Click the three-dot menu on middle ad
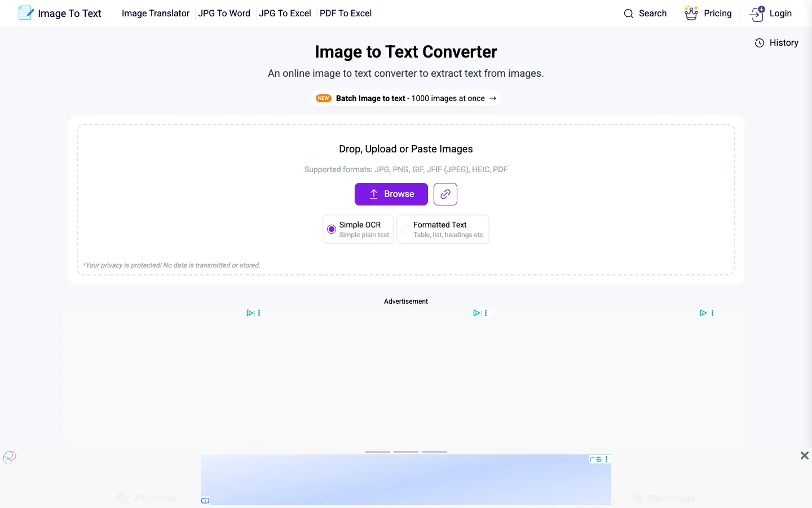812x508 pixels. pos(486,313)
